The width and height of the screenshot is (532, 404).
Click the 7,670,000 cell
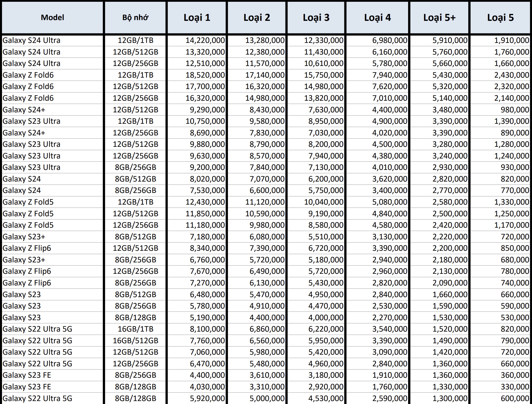(197, 271)
